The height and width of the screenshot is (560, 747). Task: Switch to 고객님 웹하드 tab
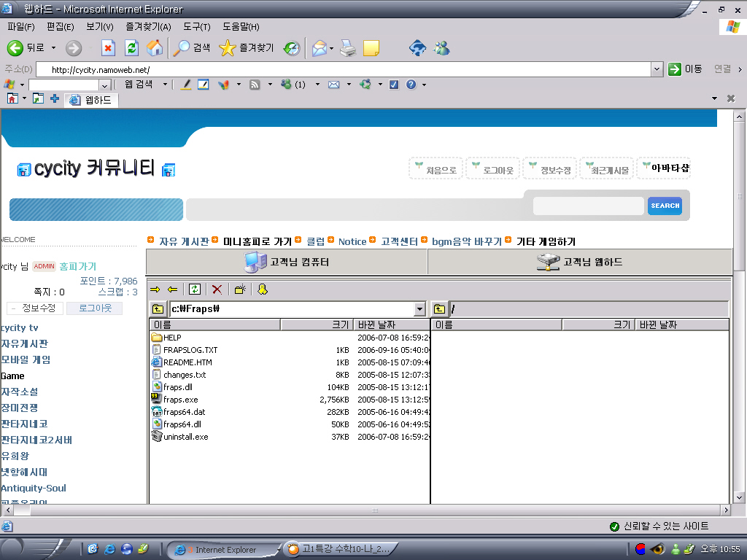579,262
